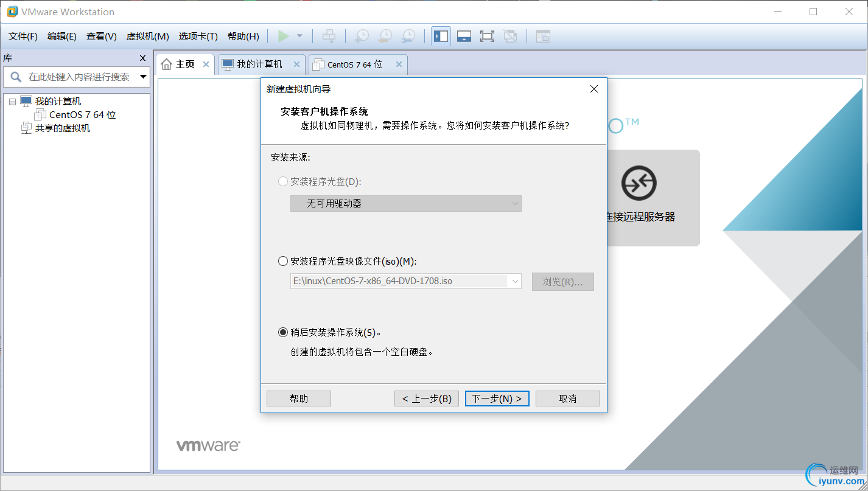This screenshot has height=491, width=868.
Task: Switch to the 主页 tab
Action: pos(185,64)
